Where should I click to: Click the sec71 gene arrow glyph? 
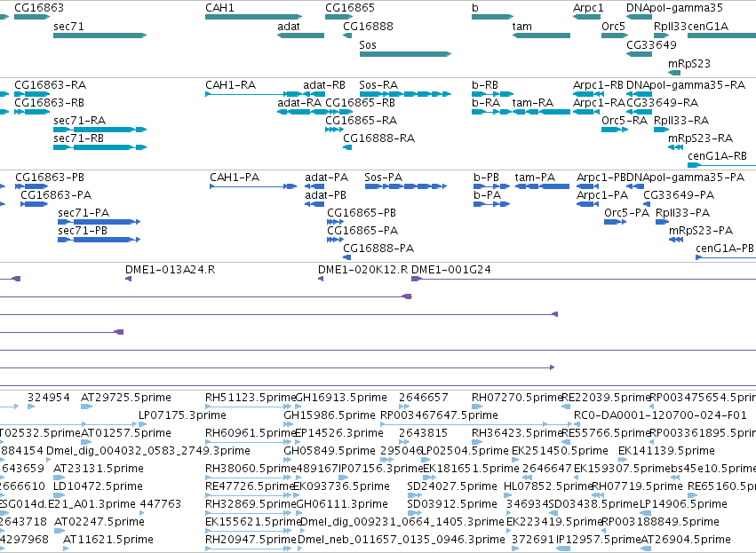click(x=99, y=36)
